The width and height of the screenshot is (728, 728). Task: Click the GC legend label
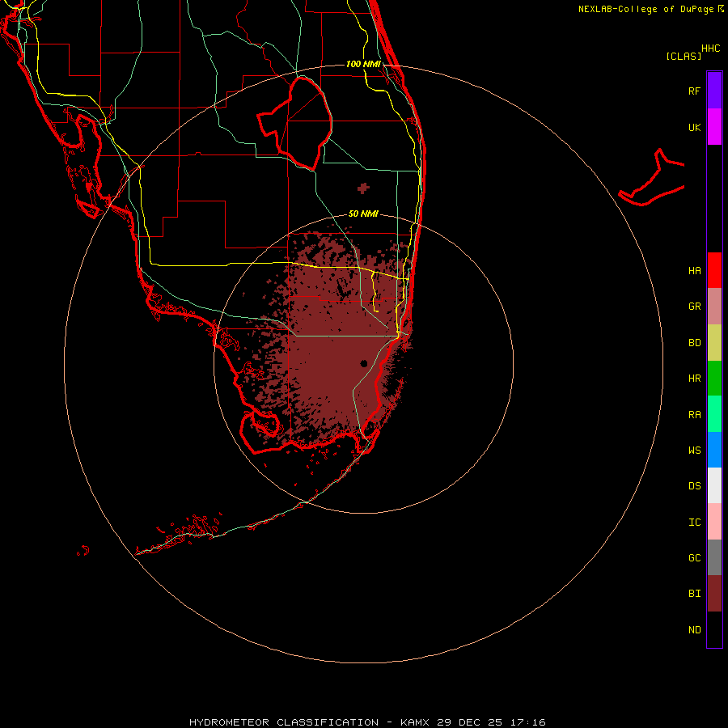click(694, 558)
